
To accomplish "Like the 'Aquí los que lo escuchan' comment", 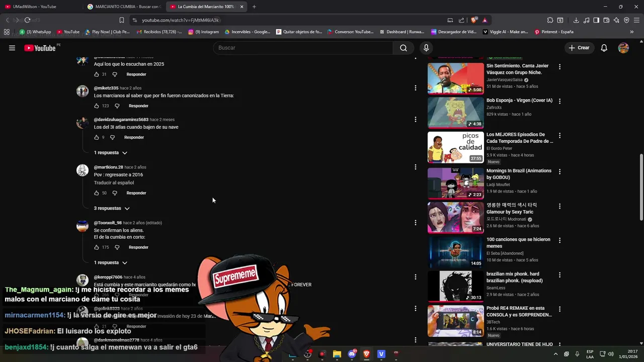I will (x=97, y=74).
